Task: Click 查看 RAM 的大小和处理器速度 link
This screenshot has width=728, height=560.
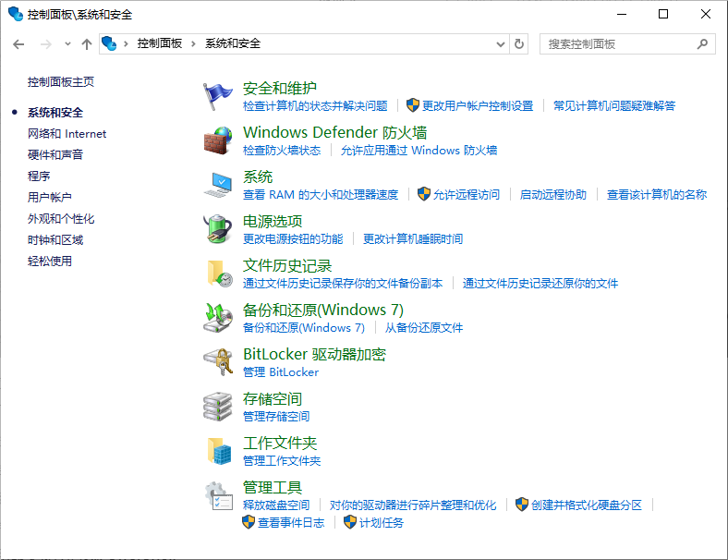Action: [321, 195]
